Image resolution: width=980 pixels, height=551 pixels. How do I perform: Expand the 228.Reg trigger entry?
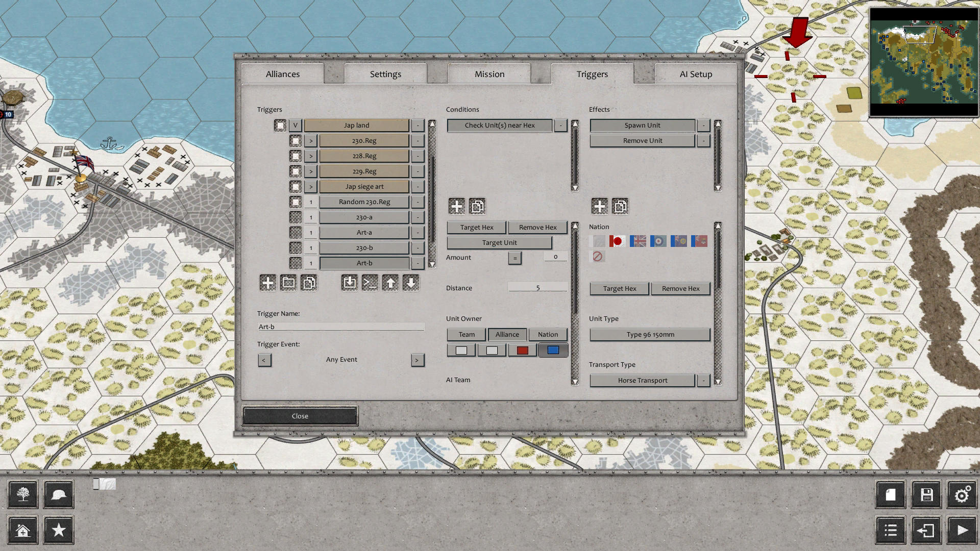click(310, 156)
